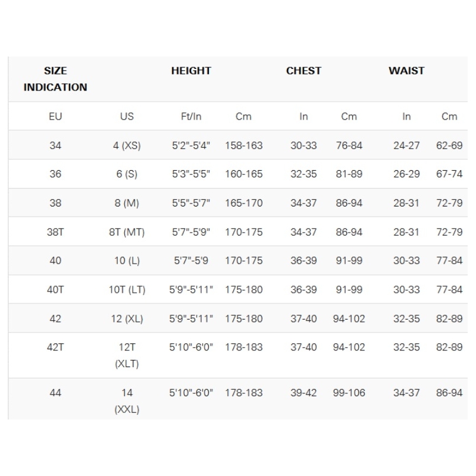Click the US size 4 (XS) cell
This screenshot has width=476, height=476.
point(127,145)
